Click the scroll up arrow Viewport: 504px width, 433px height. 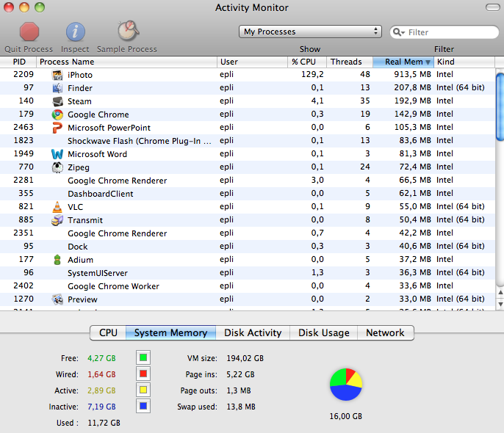[x=500, y=292]
